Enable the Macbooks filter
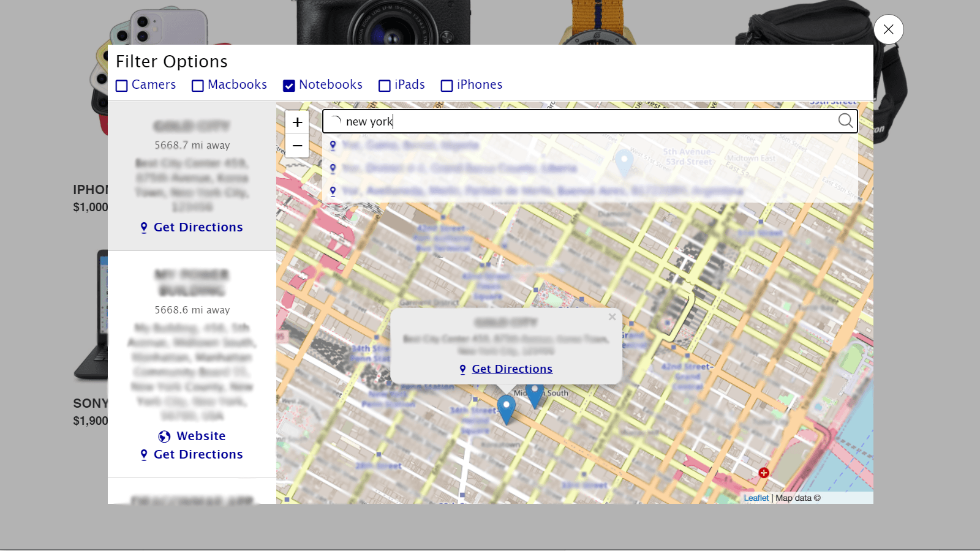Screen dimensions: 980x551 pyautogui.click(x=197, y=85)
